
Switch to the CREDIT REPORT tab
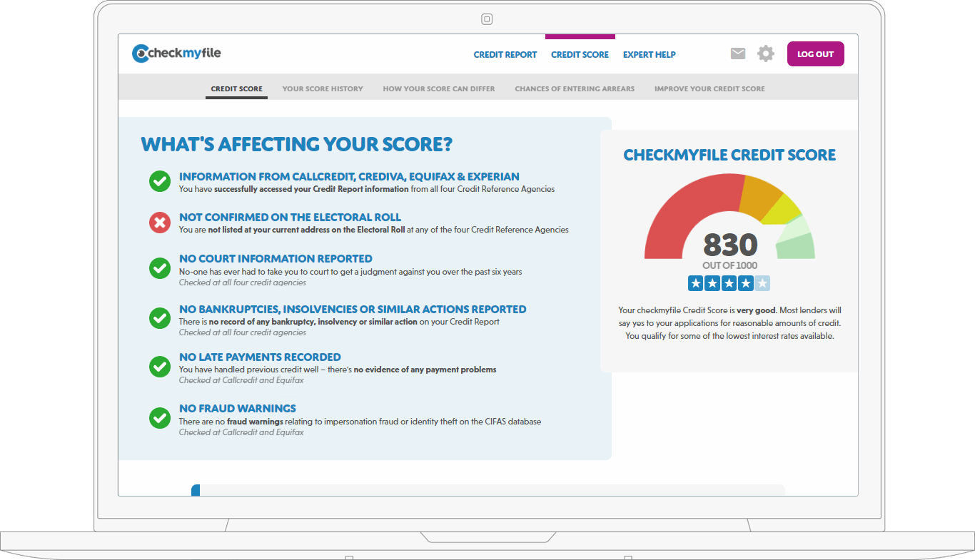pyautogui.click(x=505, y=54)
